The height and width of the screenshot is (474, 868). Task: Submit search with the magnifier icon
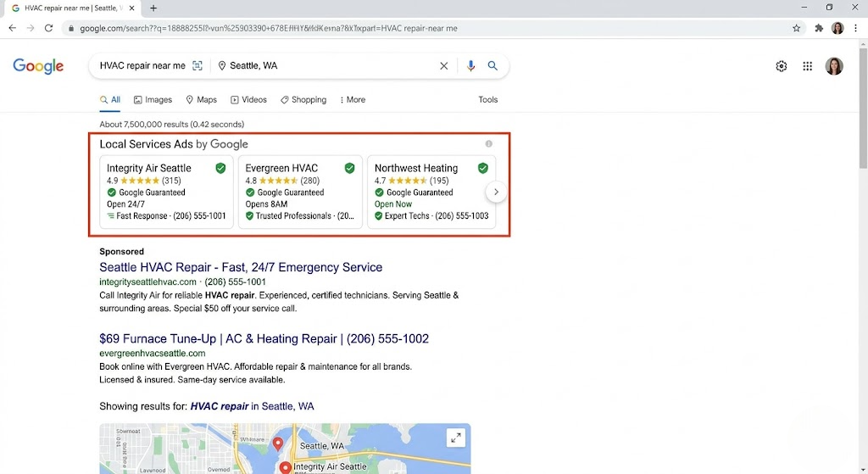(x=492, y=66)
